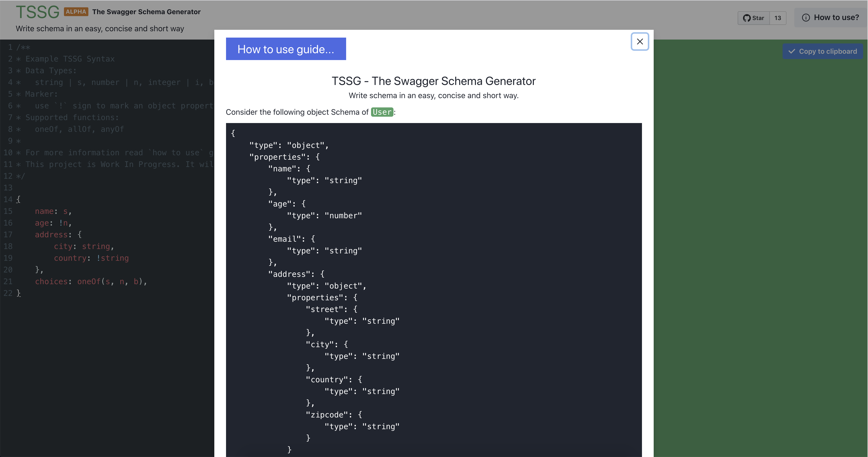868x457 pixels.
Task: Close the how-to-use guide dialog
Action: pos(640,42)
